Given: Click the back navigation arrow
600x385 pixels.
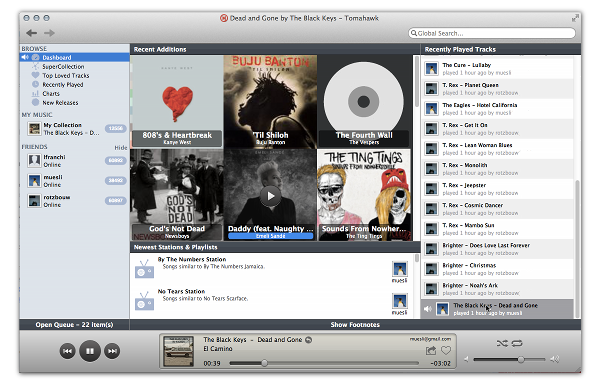Looking at the screenshot, I should [x=32, y=33].
